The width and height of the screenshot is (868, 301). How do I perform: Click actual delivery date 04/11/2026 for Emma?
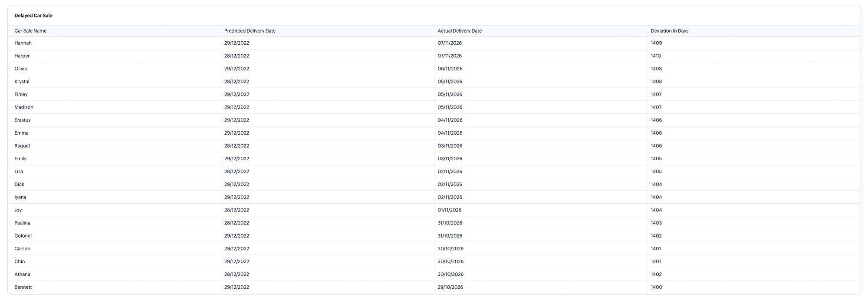point(450,133)
